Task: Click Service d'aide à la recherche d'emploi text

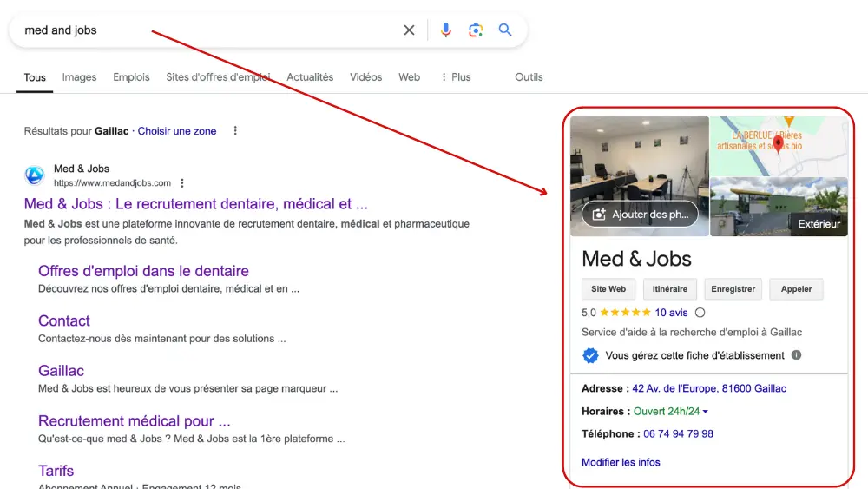Action: [692, 333]
